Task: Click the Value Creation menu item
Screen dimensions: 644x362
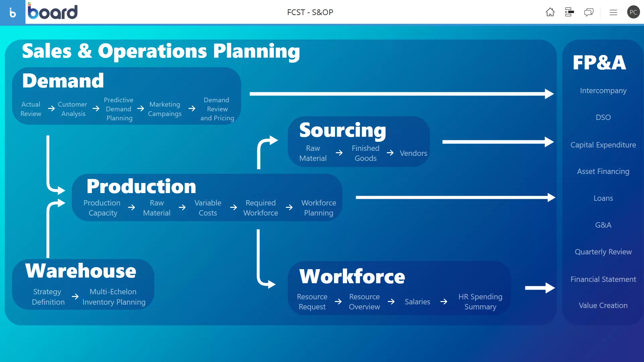Action: click(603, 305)
